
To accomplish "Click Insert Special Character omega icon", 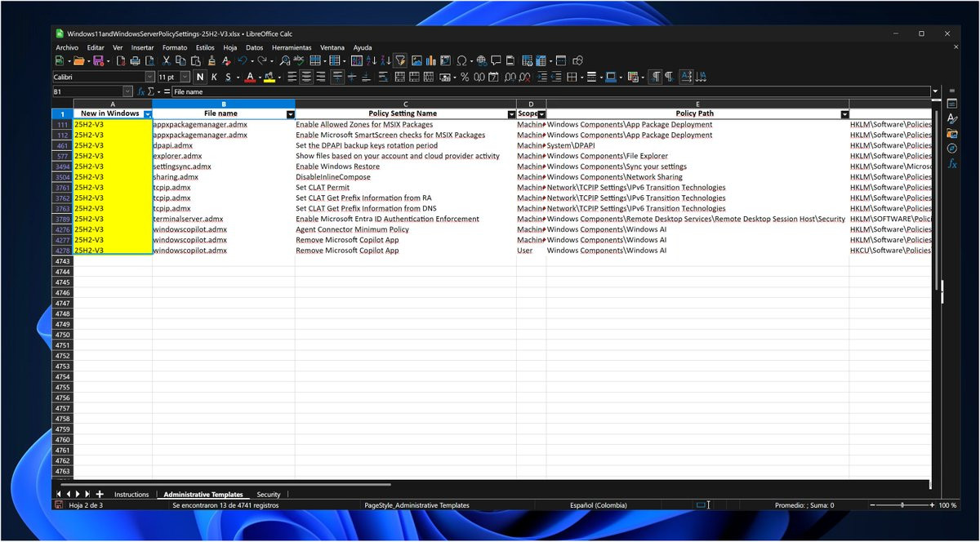I will tap(461, 60).
